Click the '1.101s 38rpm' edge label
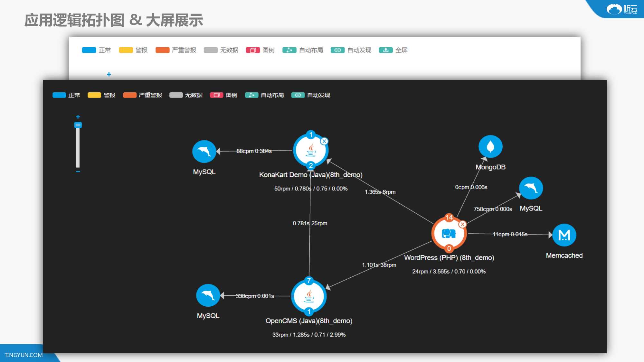The height and width of the screenshot is (362, 644). (379, 265)
